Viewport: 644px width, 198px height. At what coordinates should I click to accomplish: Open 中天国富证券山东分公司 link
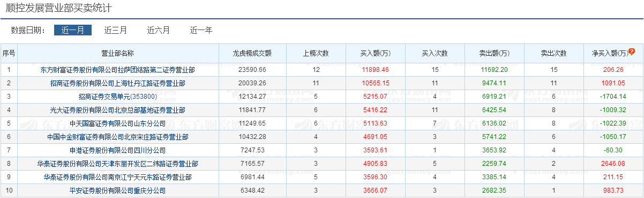coord(118,123)
